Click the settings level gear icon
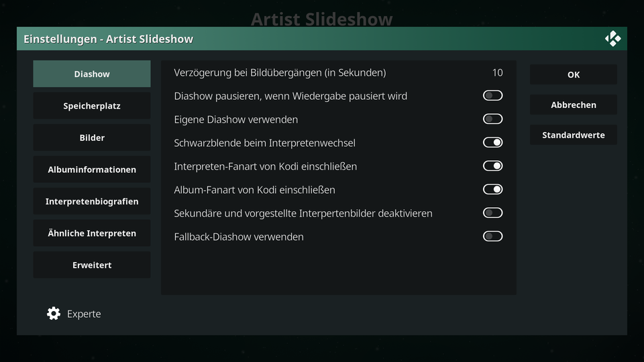The image size is (644, 362). tap(54, 314)
